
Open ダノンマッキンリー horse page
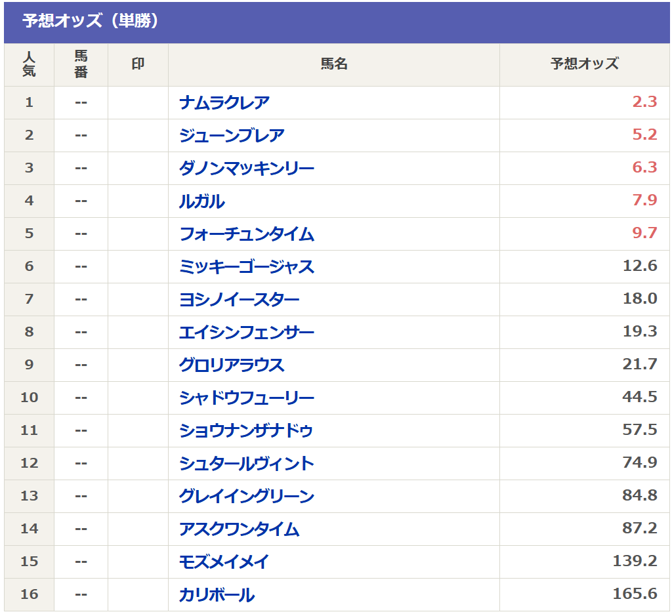click(x=247, y=169)
